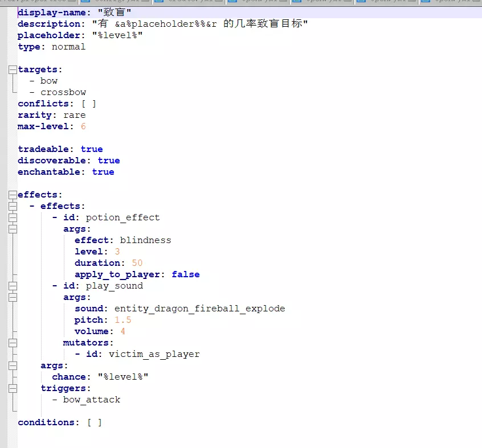Click the chance "%level%" value
The height and width of the screenshot is (448, 482).
click(x=123, y=377)
